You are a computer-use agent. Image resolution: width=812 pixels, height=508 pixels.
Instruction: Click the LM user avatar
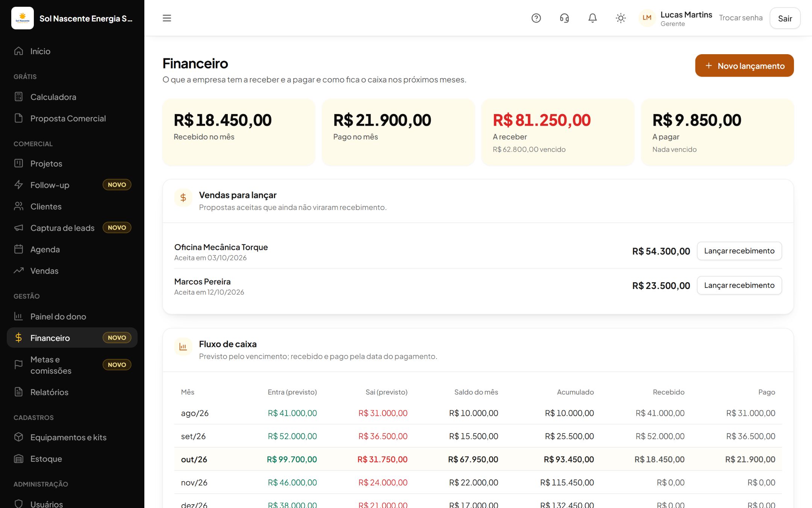coord(647,18)
